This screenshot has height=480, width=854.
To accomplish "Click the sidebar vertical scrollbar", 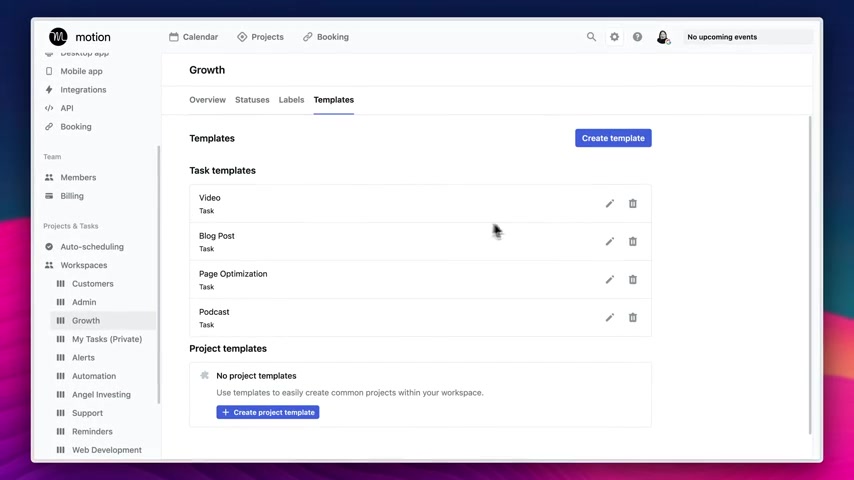I will click(158, 275).
